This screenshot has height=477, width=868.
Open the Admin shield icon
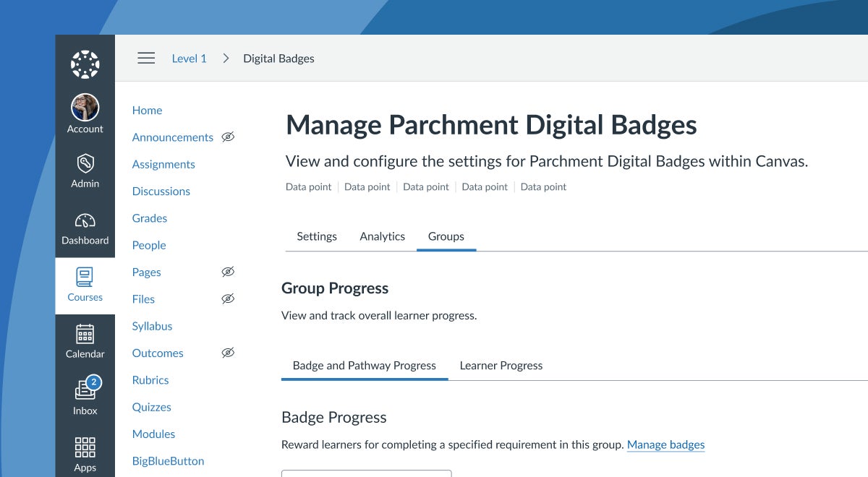(x=85, y=163)
